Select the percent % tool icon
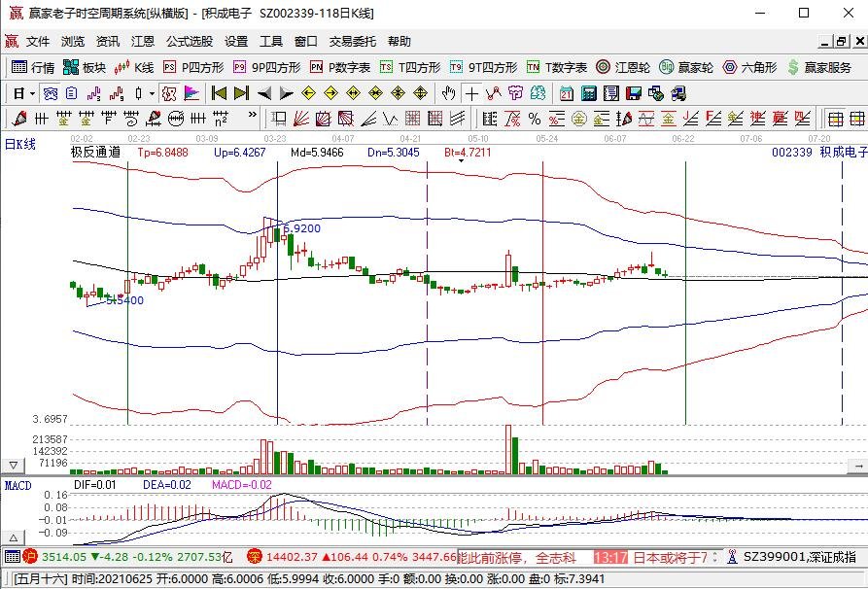Screen dimensions: 868x589 click(535, 118)
